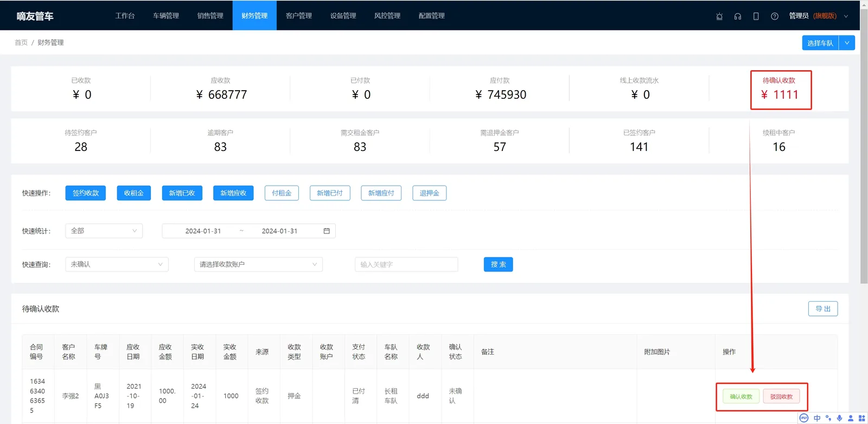
Task: Select the 财务管理 menu tab
Action: coord(254,16)
